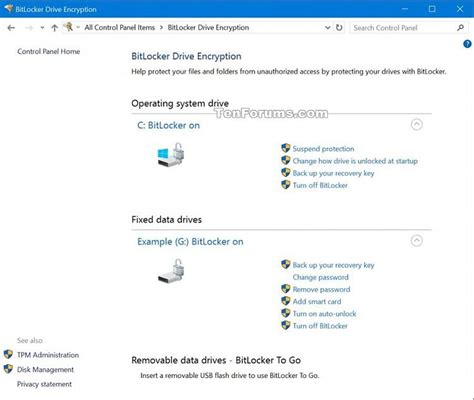This screenshot has width=474, height=400.
Task: Click Remove password link
Action: (x=321, y=289)
